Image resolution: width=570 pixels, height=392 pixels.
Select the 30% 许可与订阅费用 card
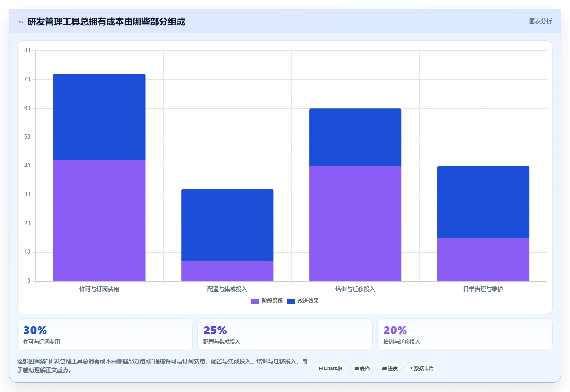[105, 335]
